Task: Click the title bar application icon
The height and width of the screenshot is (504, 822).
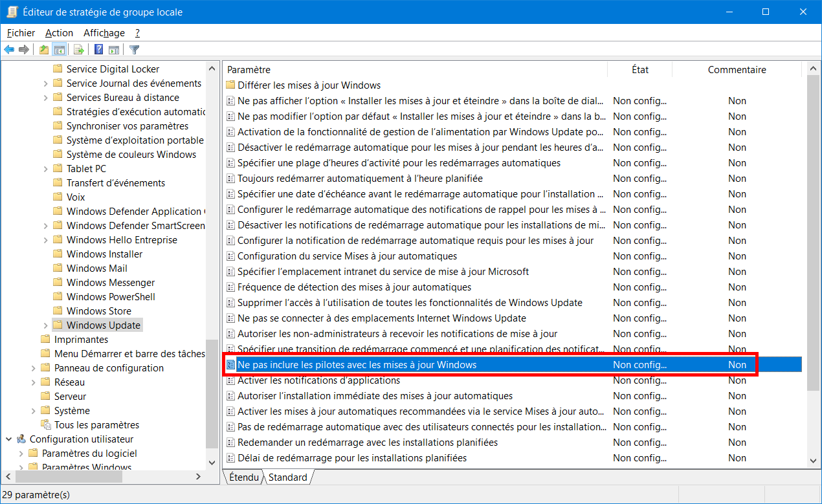Action: click(12, 12)
